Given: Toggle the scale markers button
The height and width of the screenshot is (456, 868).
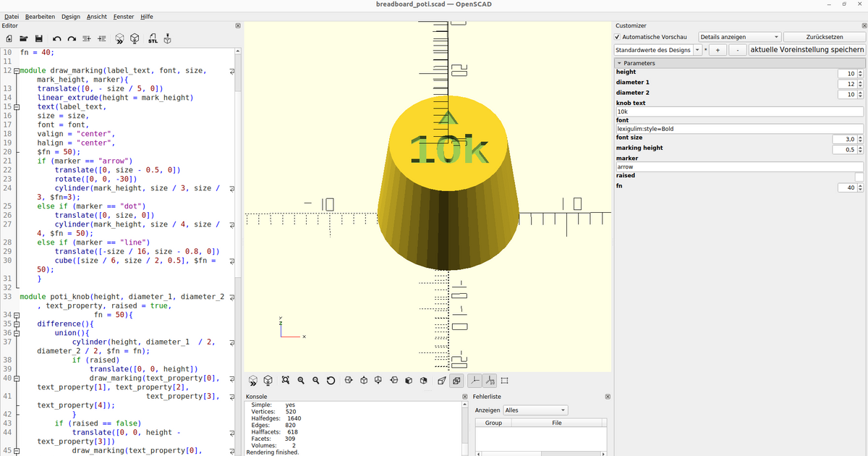Looking at the screenshot, I should coord(490,380).
